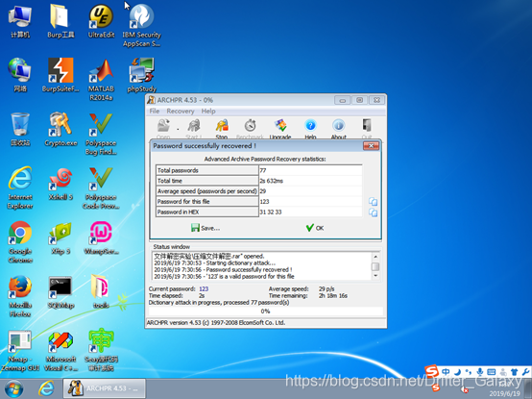Click the About toolbar icon
This screenshot has width=532, height=399.
click(339, 129)
